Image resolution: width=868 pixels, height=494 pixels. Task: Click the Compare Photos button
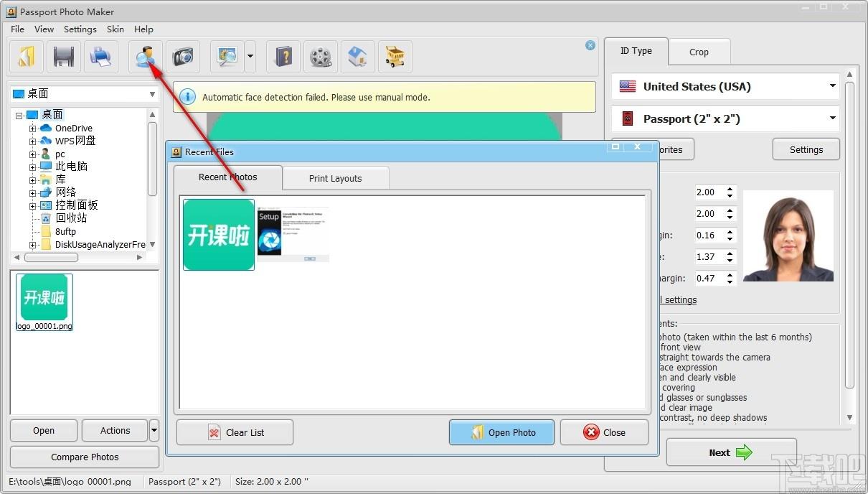85,457
